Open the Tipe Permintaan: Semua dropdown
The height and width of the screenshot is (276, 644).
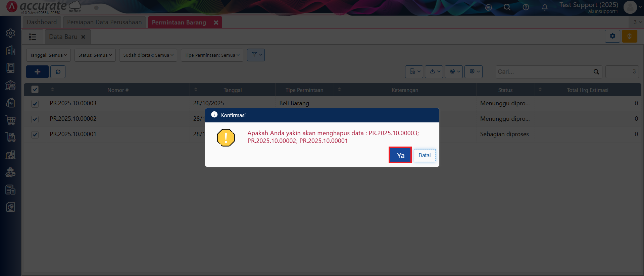[x=212, y=55]
